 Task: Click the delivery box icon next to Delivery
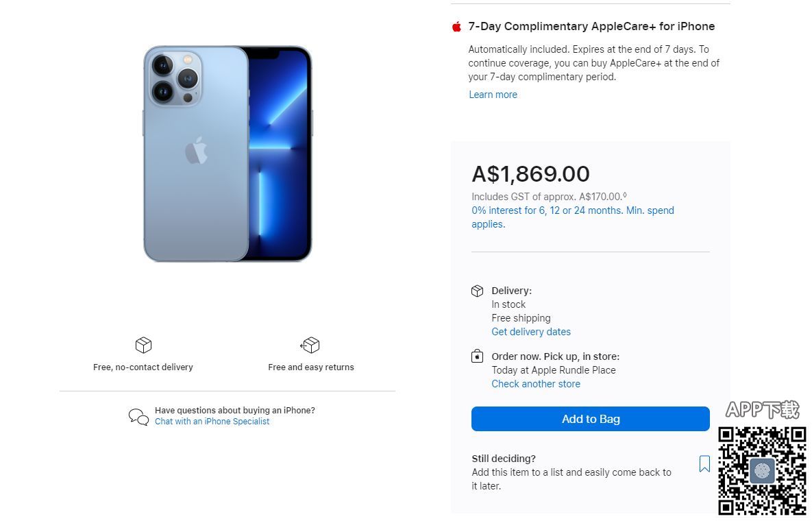click(x=478, y=291)
